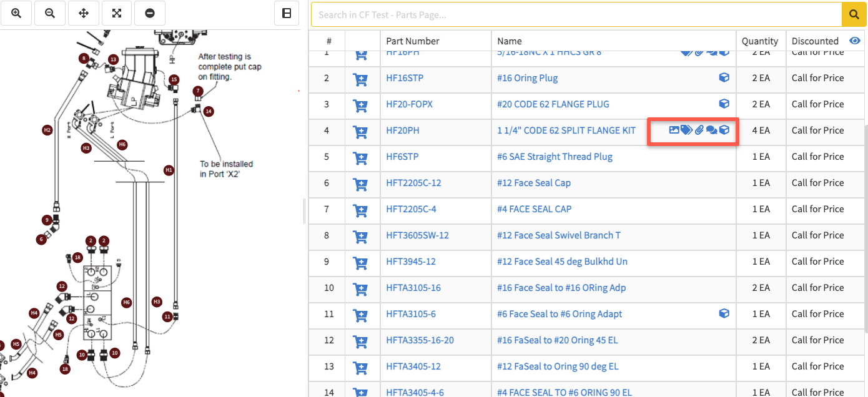Sort by the Part Number column header
This screenshot has height=397, width=868.
click(412, 41)
